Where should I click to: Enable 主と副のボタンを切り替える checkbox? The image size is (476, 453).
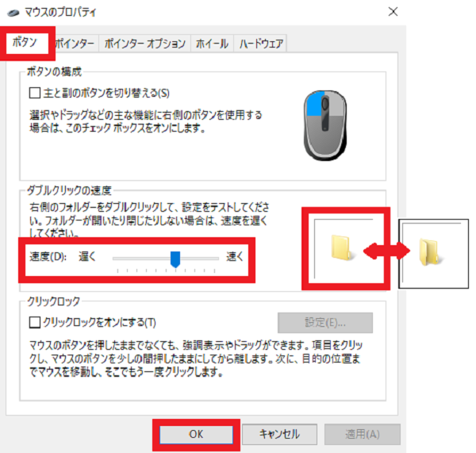[35, 93]
